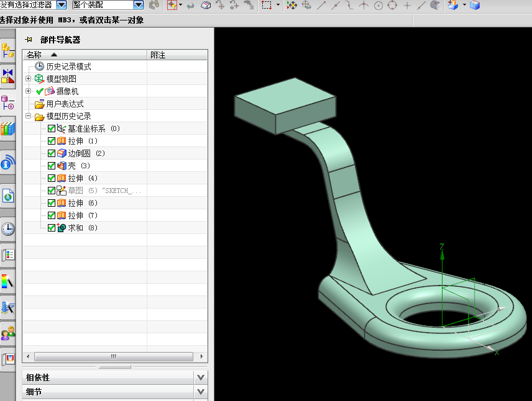Open the 整个装配 scope dropdown
This screenshot has width=532, height=401.
(x=138, y=5)
